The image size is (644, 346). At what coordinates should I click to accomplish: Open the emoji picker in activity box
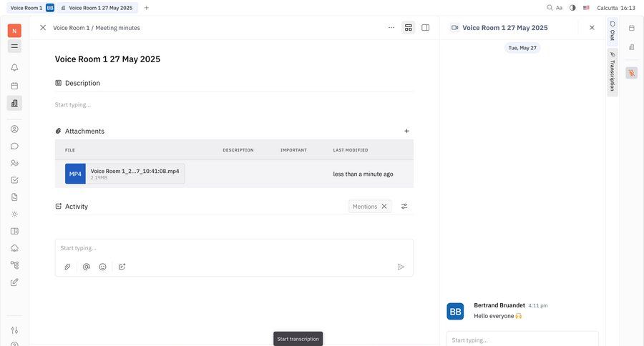[x=102, y=267]
